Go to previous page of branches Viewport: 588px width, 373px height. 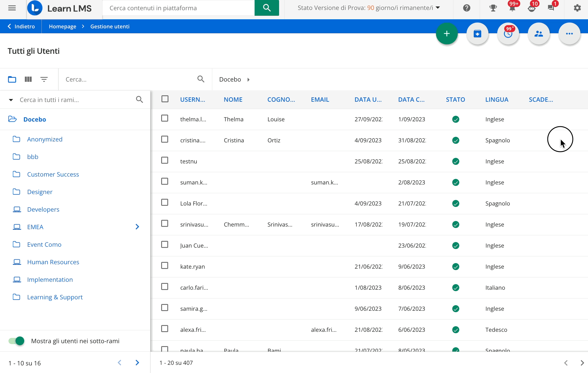tap(119, 363)
